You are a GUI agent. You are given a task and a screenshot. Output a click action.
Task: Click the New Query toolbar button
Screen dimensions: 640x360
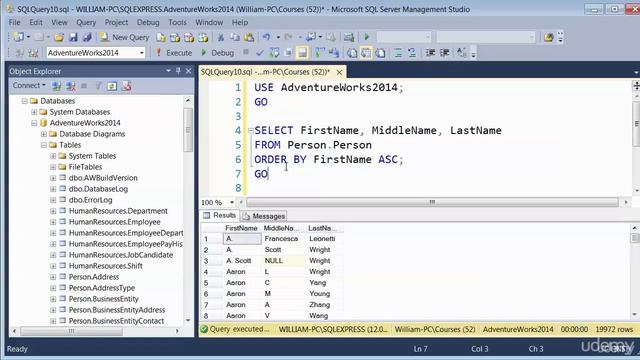tap(124, 37)
